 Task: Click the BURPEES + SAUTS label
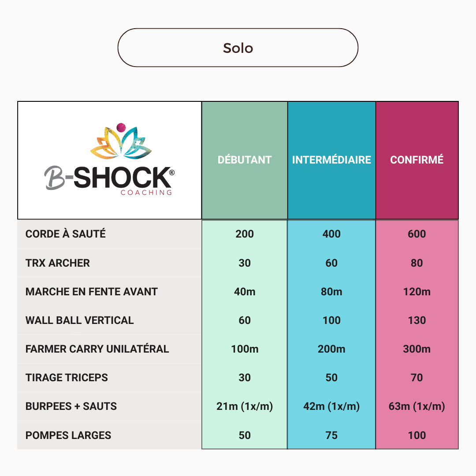point(71,406)
